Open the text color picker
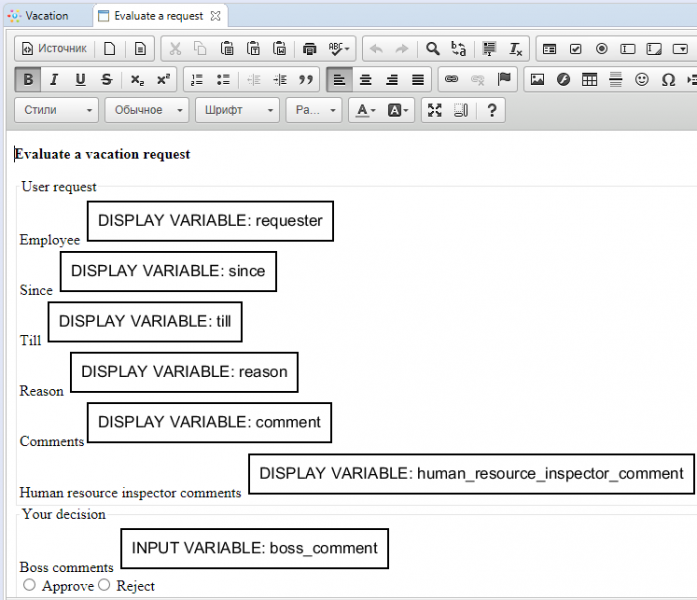 pos(364,111)
